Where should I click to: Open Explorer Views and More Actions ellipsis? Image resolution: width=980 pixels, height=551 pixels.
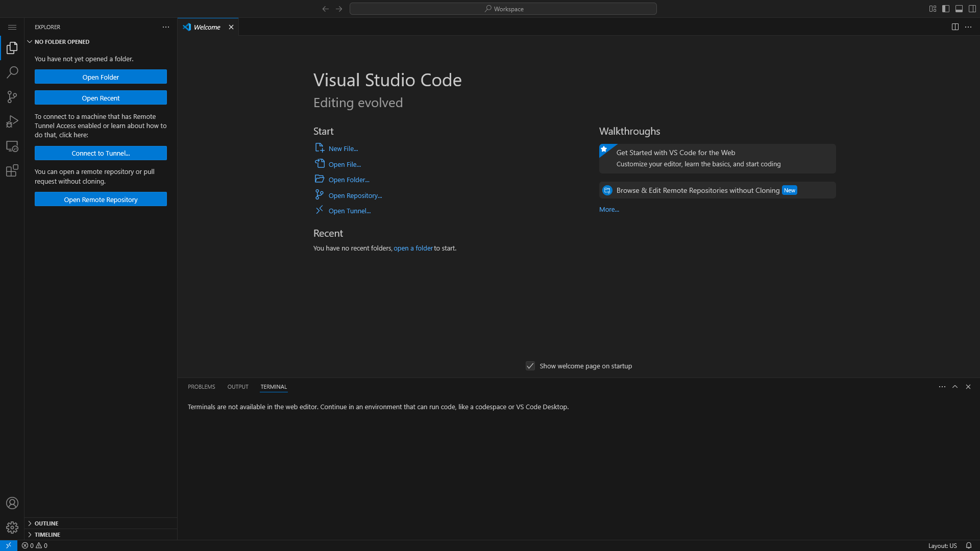point(166,27)
